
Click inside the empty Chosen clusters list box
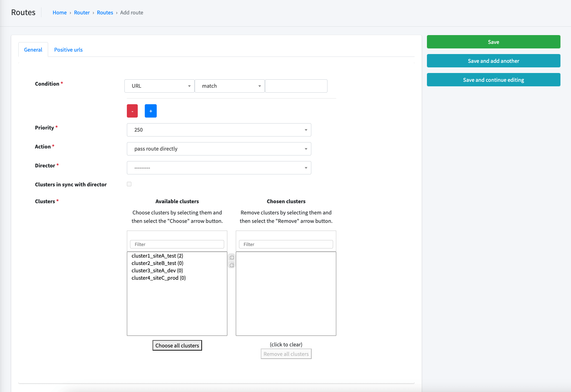click(x=286, y=294)
